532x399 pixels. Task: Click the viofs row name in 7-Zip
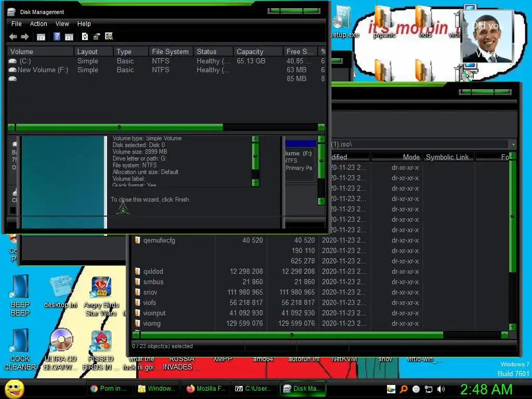click(x=150, y=303)
